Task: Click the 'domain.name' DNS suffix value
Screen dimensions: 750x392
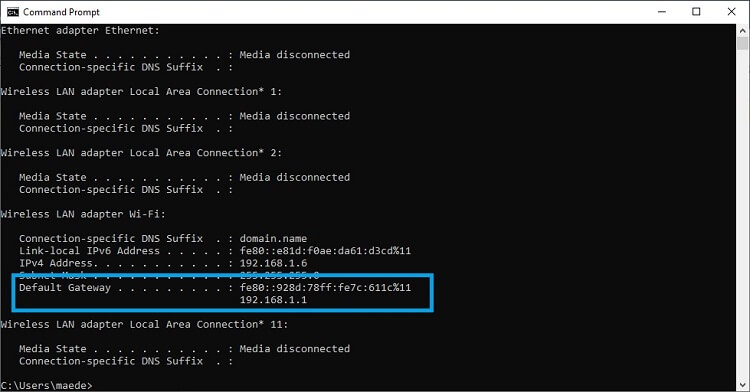Action: coord(273,239)
